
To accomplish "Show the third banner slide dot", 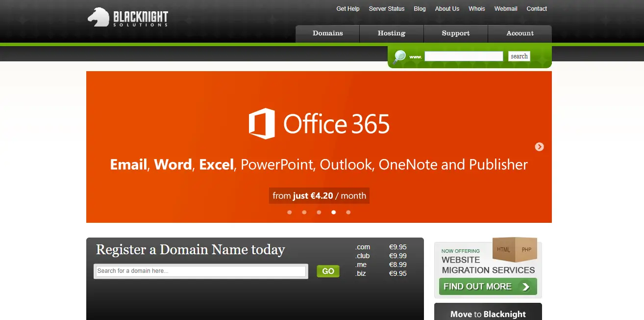I will 319,213.
